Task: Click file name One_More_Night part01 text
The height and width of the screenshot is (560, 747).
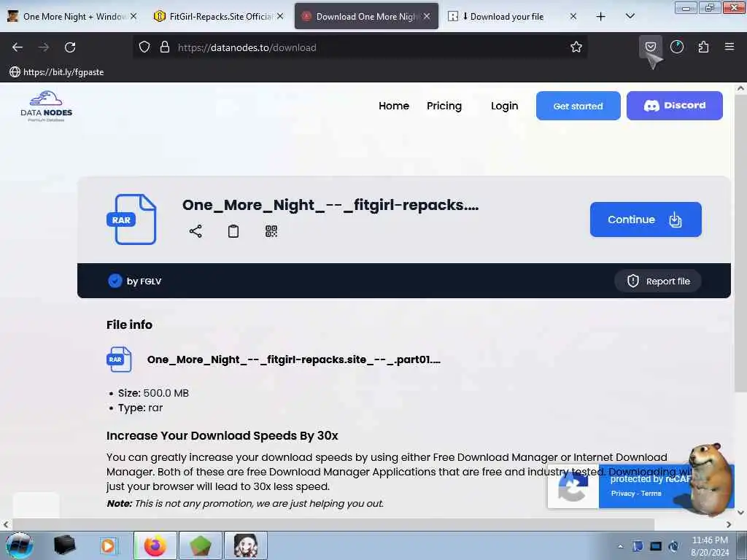Action: pyautogui.click(x=293, y=359)
